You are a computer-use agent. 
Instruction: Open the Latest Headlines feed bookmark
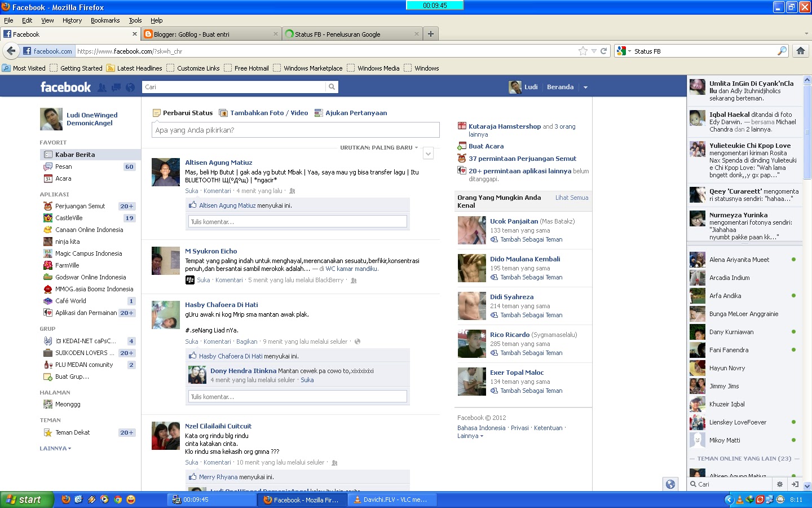134,68
